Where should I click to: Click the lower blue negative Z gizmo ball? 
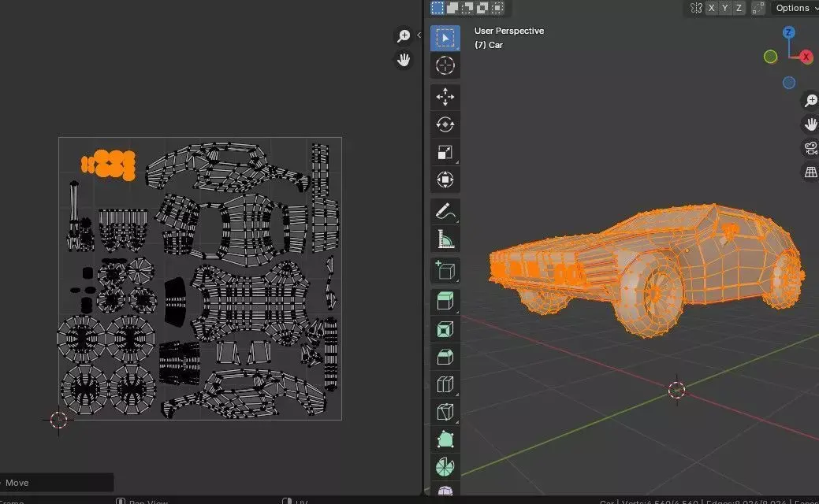789,83
